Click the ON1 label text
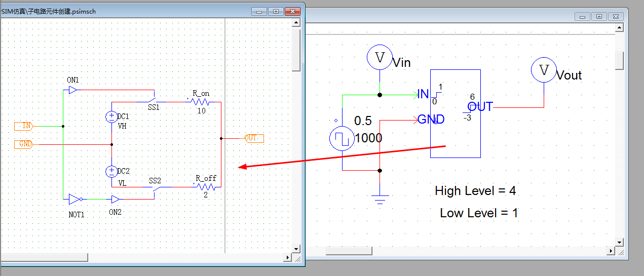 click(x=73, y=80)
